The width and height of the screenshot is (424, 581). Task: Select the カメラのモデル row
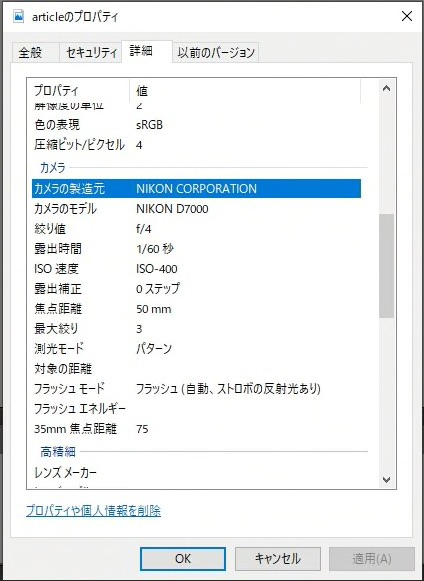[196, 209]
